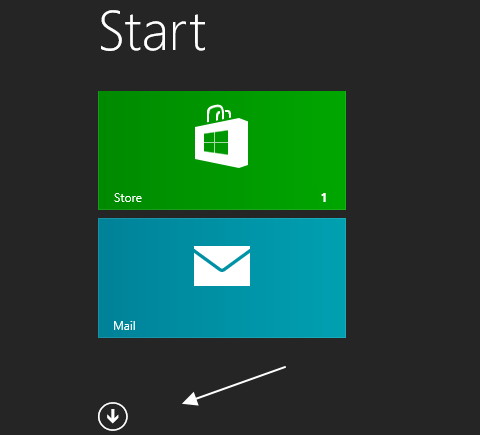Screen dimensions: 480x435
Task: Click the white shopping bag icon
Action: point(221,136)
